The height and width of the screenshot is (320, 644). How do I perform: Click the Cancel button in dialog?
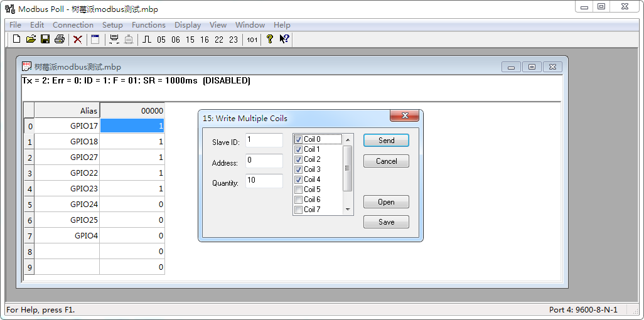pos(386,161)
